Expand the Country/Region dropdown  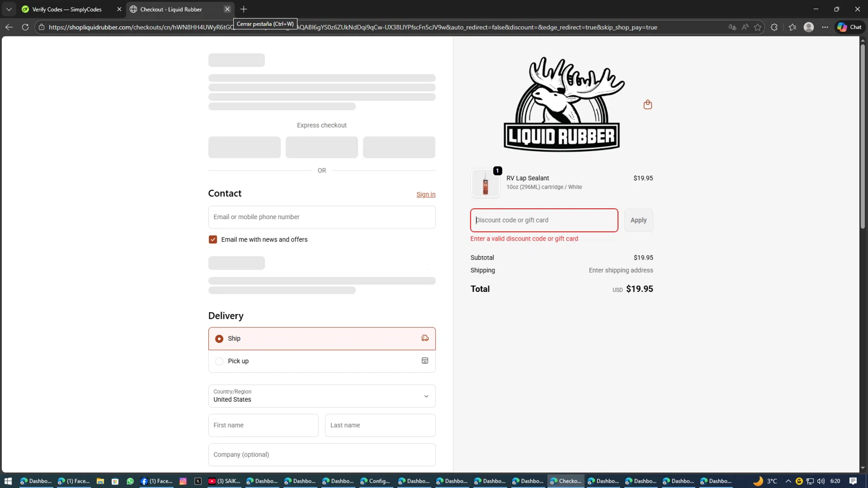coord(322,396)
